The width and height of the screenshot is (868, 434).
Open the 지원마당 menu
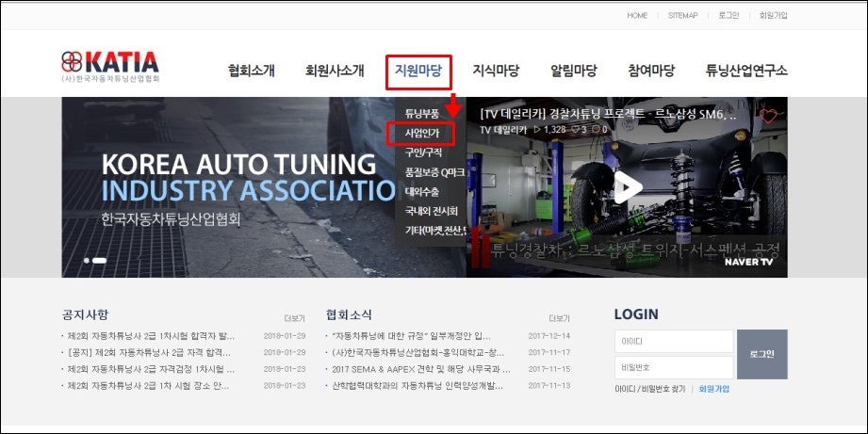pos(418,71)
